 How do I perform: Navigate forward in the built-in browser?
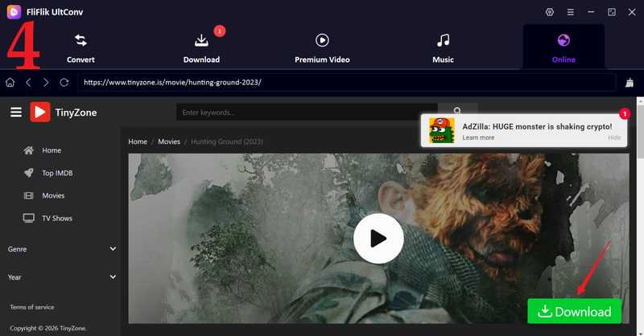click(46, 83)
